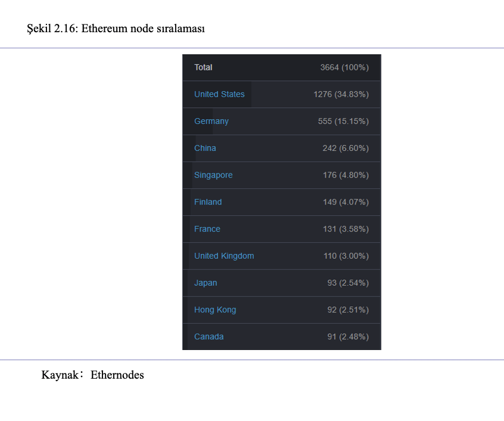Click the 176 (4.80%) value
The image size is (504, 421).
(x=346, y=175)
